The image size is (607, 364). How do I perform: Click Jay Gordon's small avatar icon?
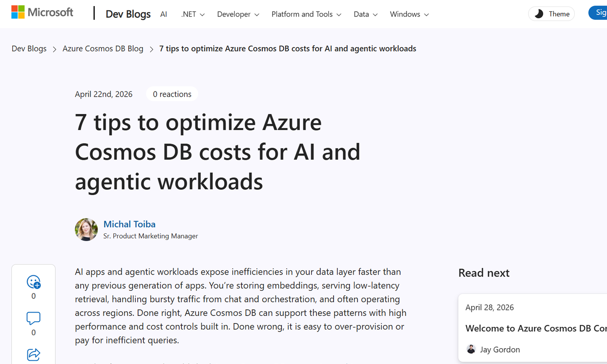[471, 349]
